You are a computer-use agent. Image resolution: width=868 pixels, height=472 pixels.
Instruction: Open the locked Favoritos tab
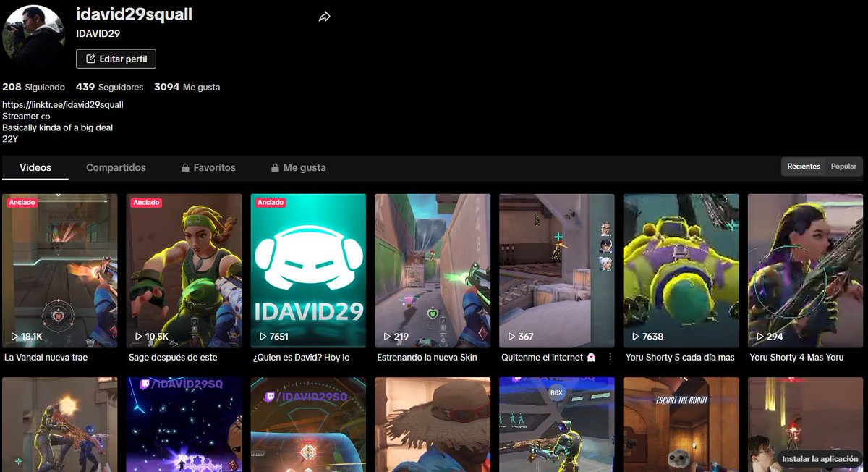click(208, 167)
